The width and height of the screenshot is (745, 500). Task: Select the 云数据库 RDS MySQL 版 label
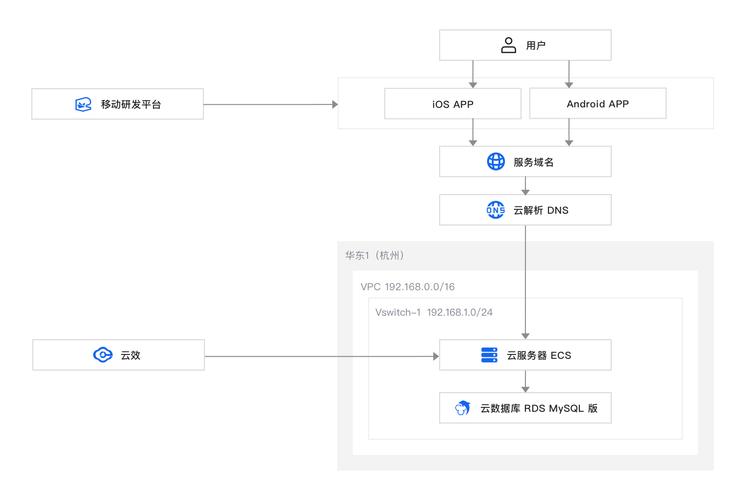[539, 408]
